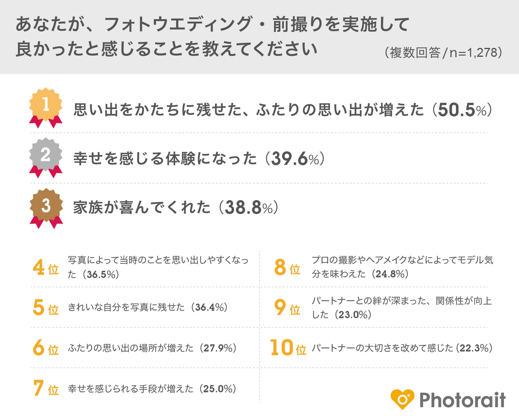This screenshot has width=519, height=420.
Task: Click the 幸せを感じられる手段が増えた (25.0%) entry
Action: point(152,389)
